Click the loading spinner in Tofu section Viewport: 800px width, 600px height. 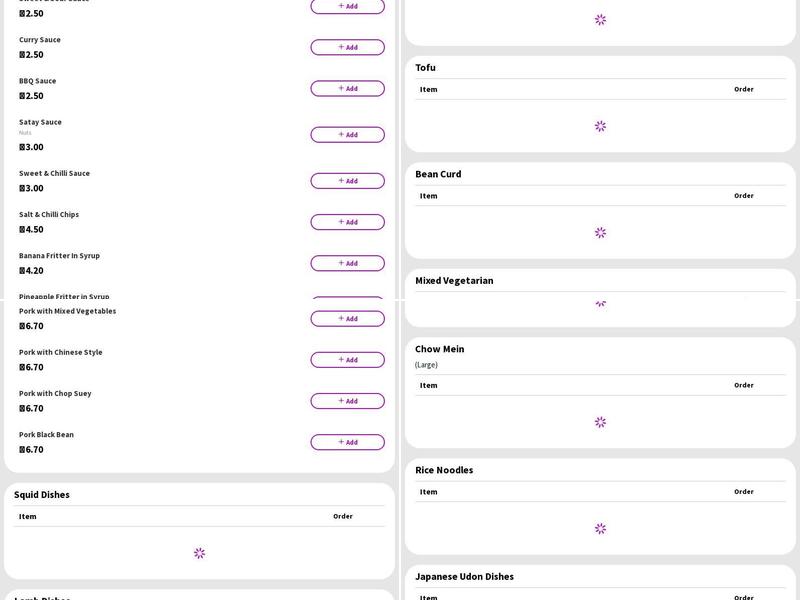[x=600, y=126]
